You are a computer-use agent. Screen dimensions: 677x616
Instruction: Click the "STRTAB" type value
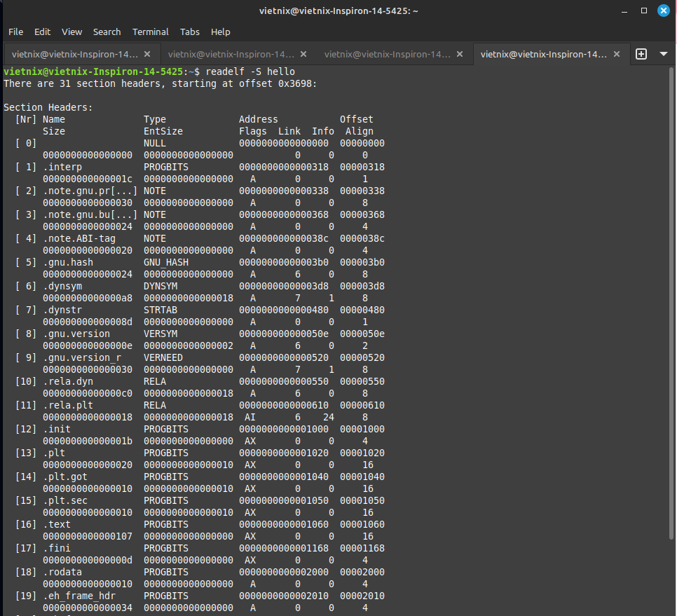pyautogui.click(x=160, y=310)
